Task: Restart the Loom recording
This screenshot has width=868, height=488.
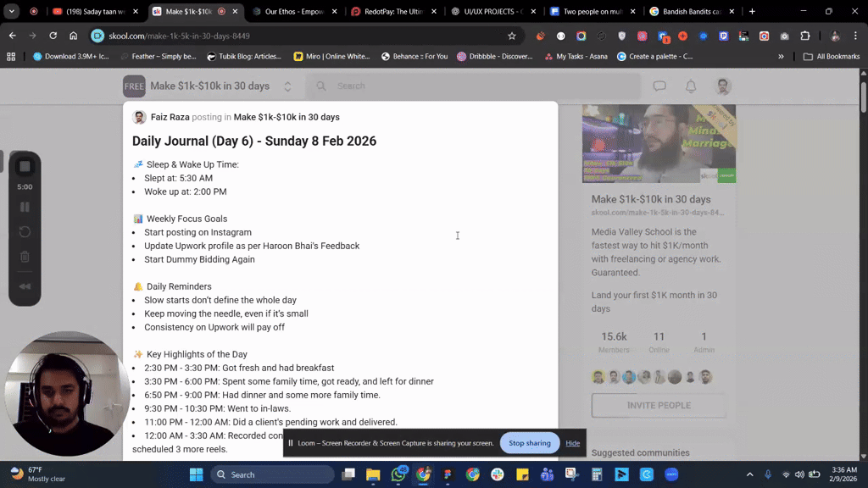Action: coord(25,230)
